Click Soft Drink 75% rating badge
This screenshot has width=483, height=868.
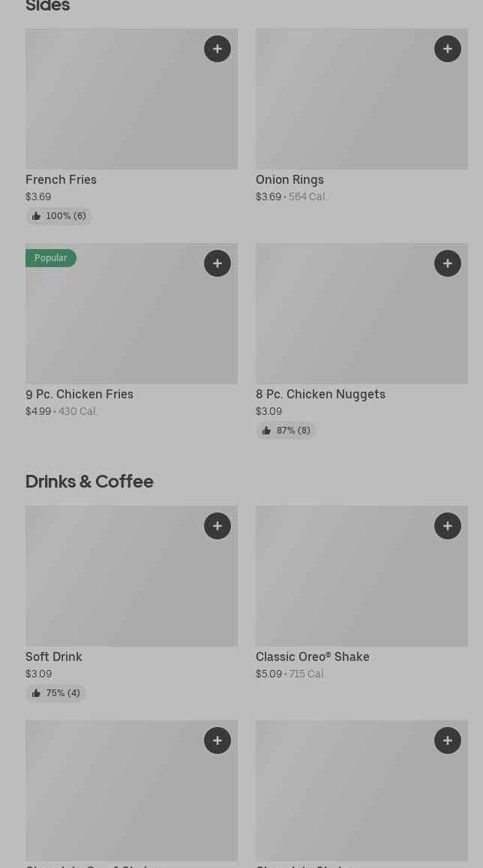[x=55, y=693]
